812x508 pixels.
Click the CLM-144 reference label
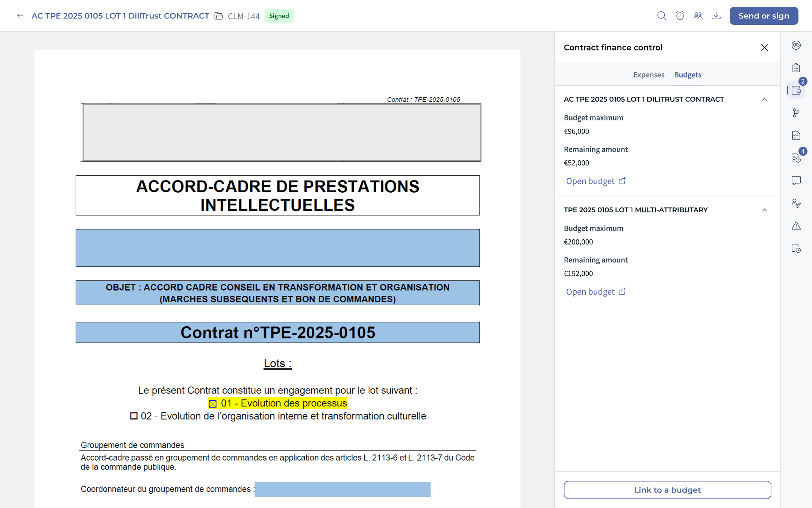click(x=244, y=16)
